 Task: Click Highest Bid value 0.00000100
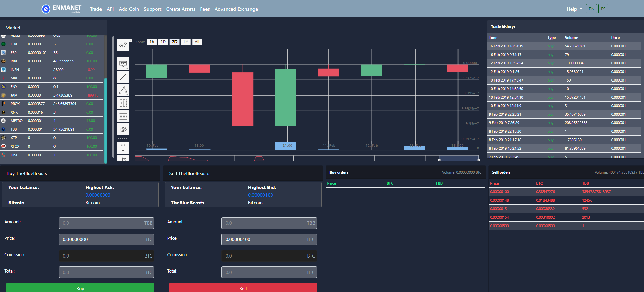(260, 195)
